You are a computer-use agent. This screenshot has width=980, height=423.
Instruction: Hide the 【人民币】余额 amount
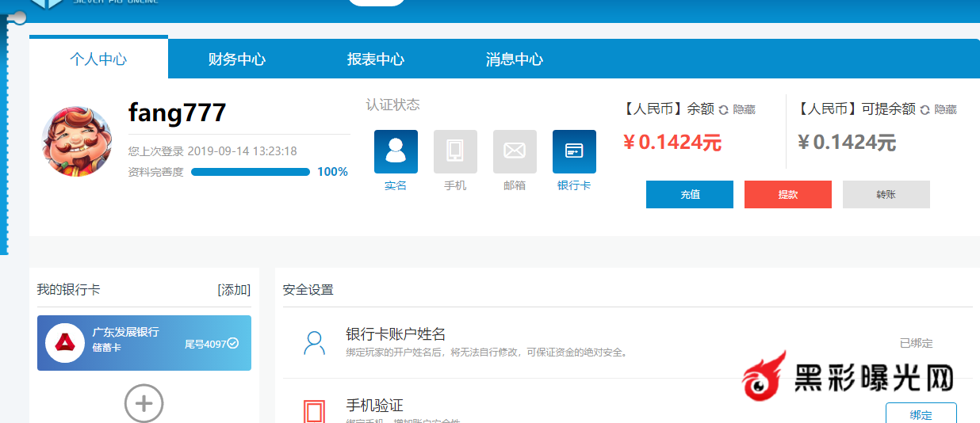744,110
